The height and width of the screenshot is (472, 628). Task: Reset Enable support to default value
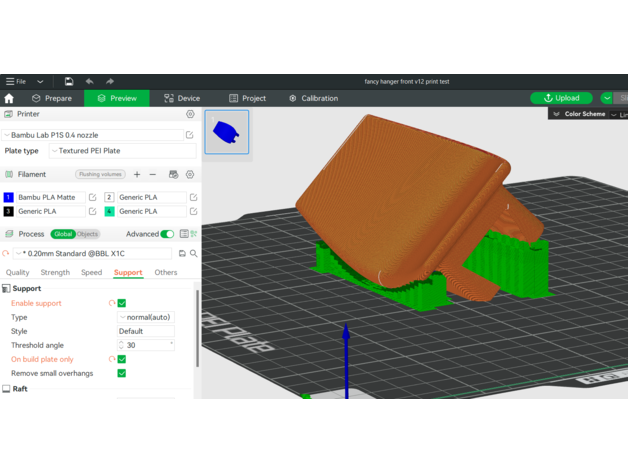(110, 303)
